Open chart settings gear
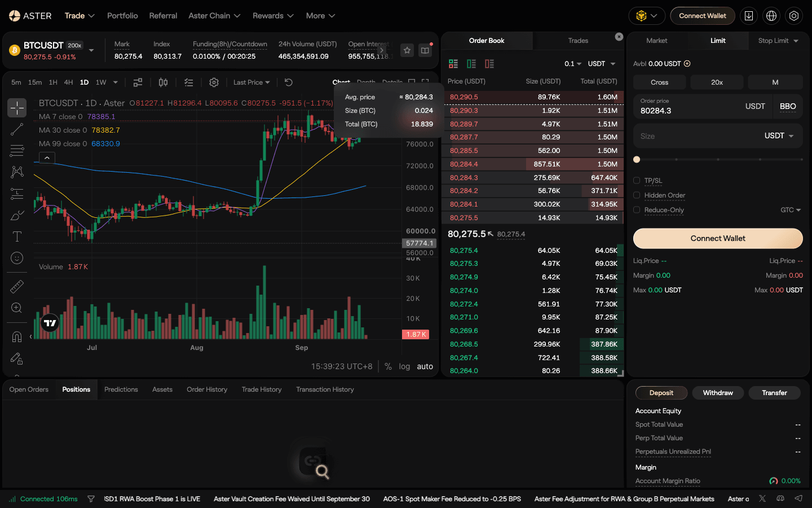Image resolution: width=812 pixels, height=508 pixels. (214, 82)
